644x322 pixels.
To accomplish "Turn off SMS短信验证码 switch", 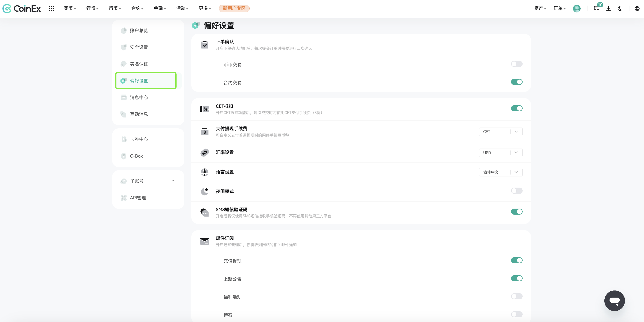I will coord(516,212).
